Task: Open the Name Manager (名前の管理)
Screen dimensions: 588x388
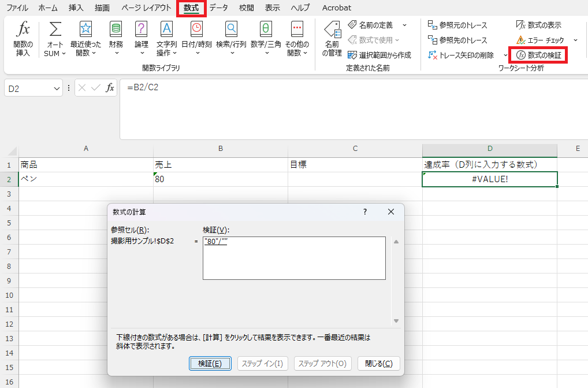Action: 332,39
